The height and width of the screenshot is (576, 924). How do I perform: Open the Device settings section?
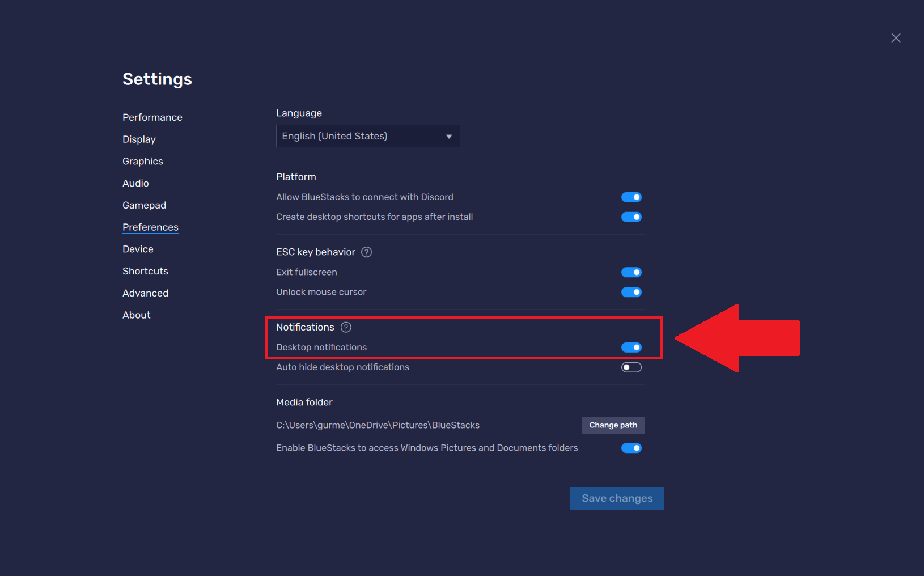tap(138, 249)
